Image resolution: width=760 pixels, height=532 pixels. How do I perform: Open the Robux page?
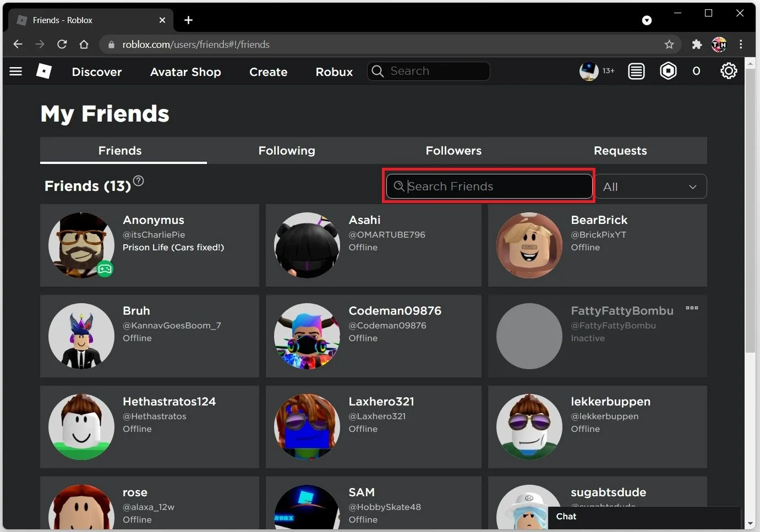coord(334,72)
